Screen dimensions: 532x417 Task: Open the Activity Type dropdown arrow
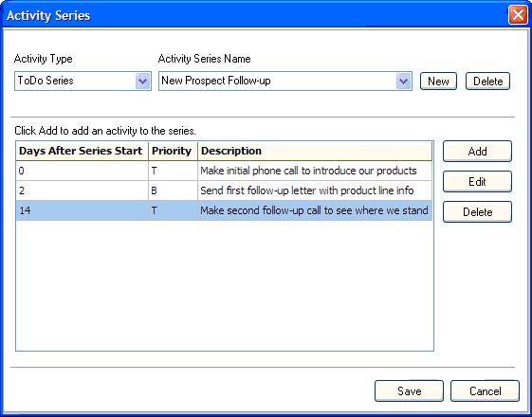pyautogui.click(x=142, y=82)
